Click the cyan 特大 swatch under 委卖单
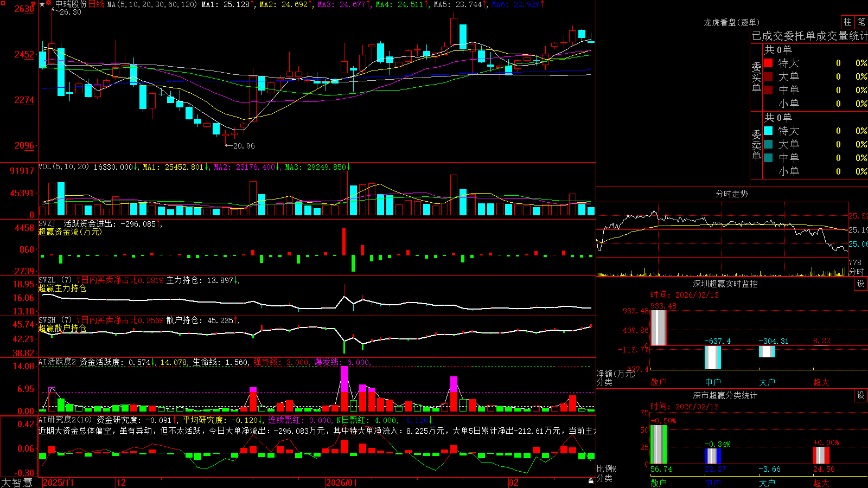The image size is (868, 488). [x=768, y=131]
